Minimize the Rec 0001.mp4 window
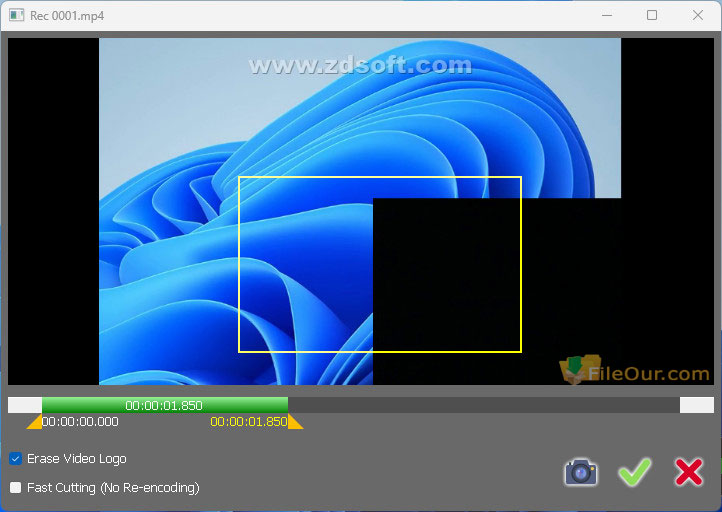The width and height of the screenshot is (722, 512). [x=607, y=15]
